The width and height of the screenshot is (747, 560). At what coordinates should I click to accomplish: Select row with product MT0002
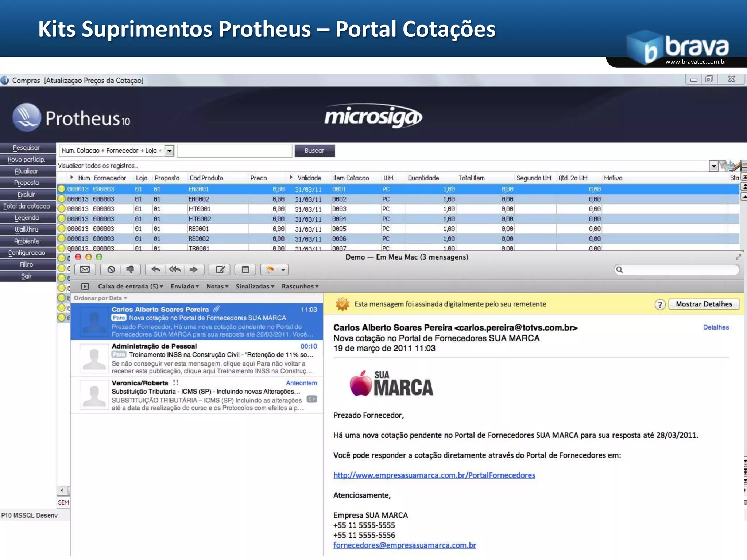coord(398,219)
